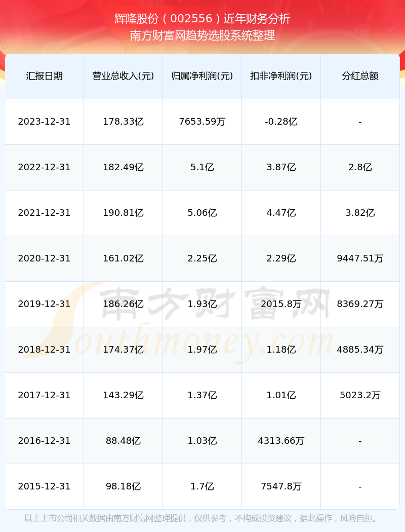Select the 扣非净利润(元) column header
This screenshot has height=532, width=405.
[x=281, y=76]
